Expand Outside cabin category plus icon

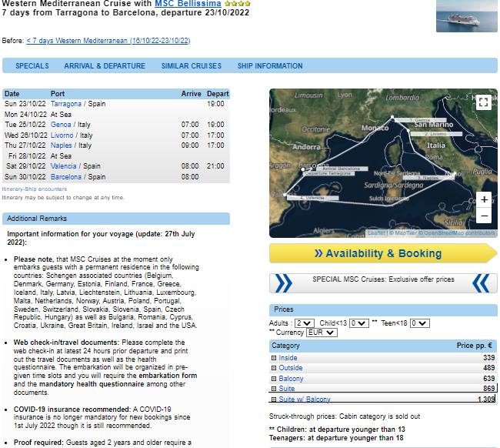[x=274, y=368]
